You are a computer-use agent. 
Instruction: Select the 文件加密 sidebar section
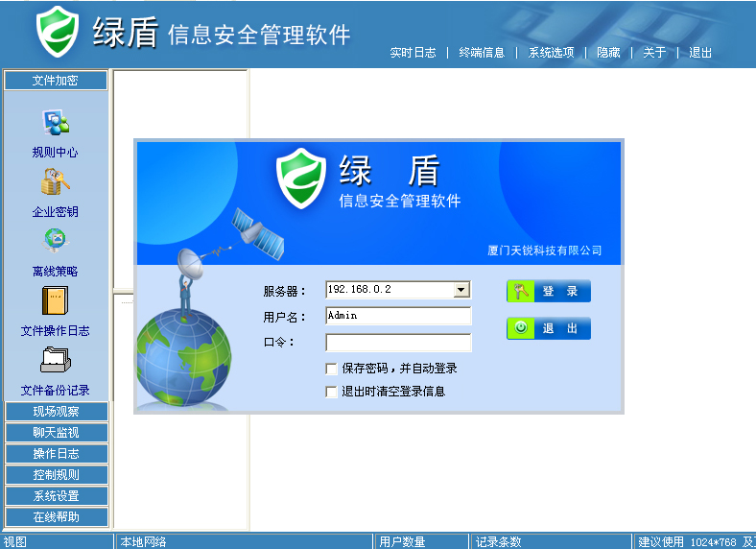(x=56, y=81)
